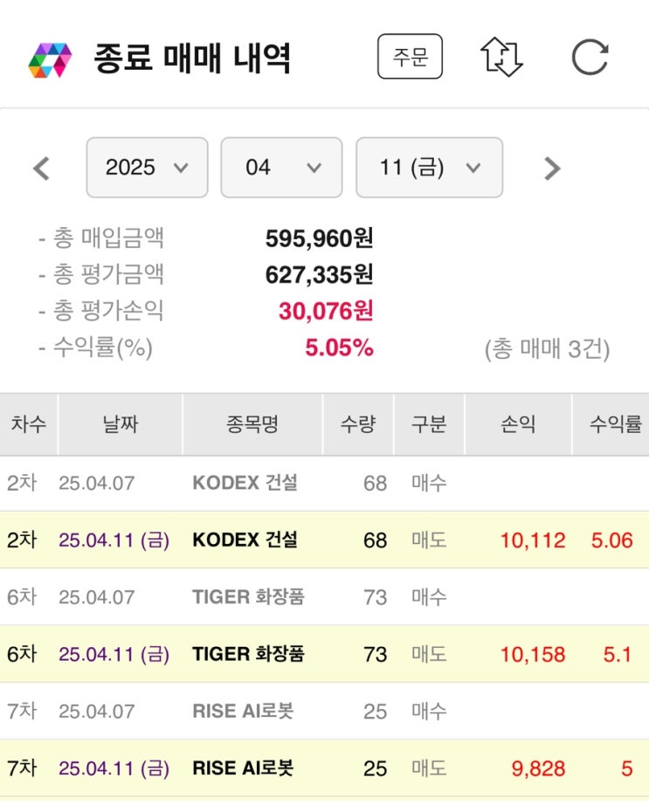Tap the 주문 order button

410,58
